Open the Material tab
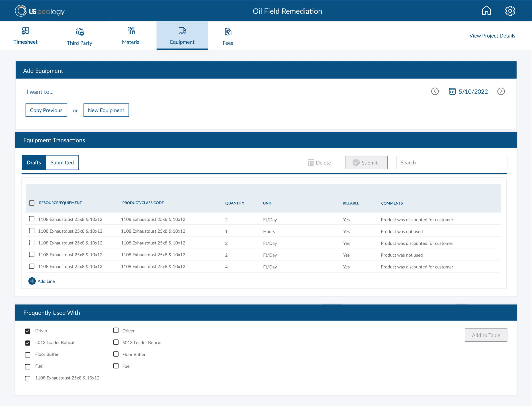This screenshot has height=406, width=532. click(x=131, y=36)
